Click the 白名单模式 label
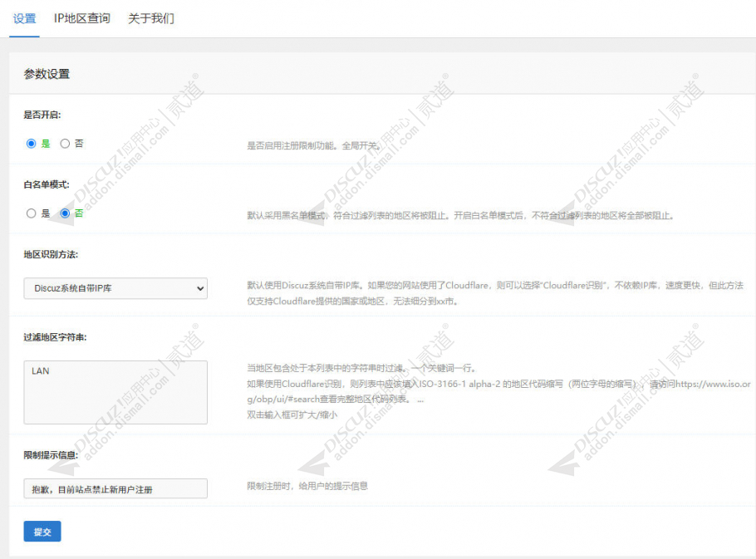756x559 pixels. point(47,184)
